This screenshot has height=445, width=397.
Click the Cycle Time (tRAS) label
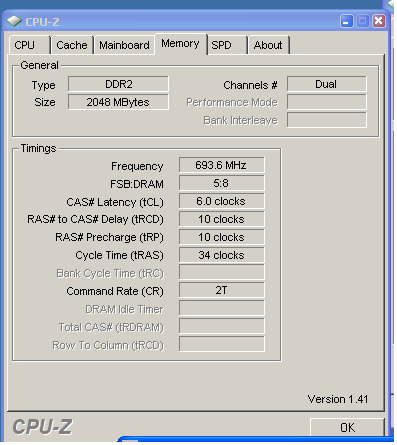coord(120,255)
